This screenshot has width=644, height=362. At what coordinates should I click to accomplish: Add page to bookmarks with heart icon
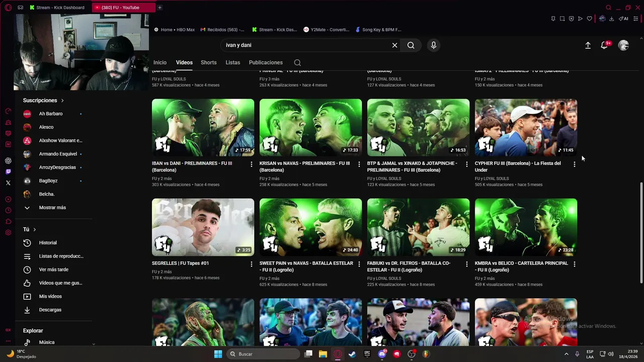pyautogui.click(x=589, y=19)
